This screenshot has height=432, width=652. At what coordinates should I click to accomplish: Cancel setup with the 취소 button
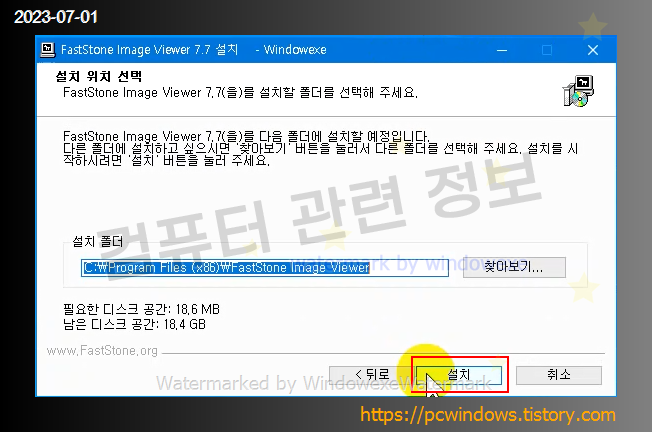[x=559, y=375]
